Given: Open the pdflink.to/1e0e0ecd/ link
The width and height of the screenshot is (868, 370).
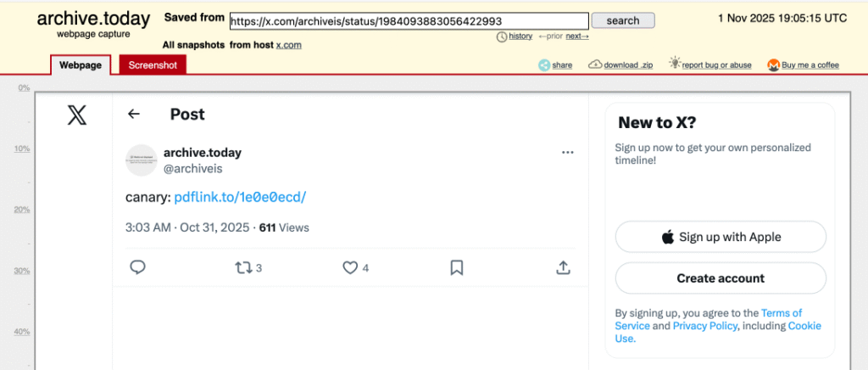Looking at the screenshot, I should [x=240, y=197].
